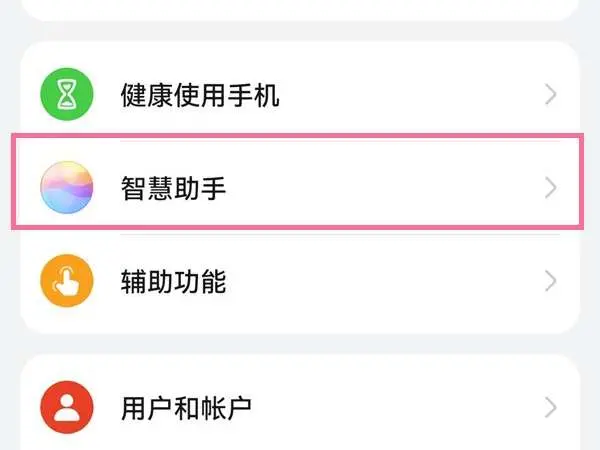Tap the colorful gradient 智慧助手 icon

66,188
